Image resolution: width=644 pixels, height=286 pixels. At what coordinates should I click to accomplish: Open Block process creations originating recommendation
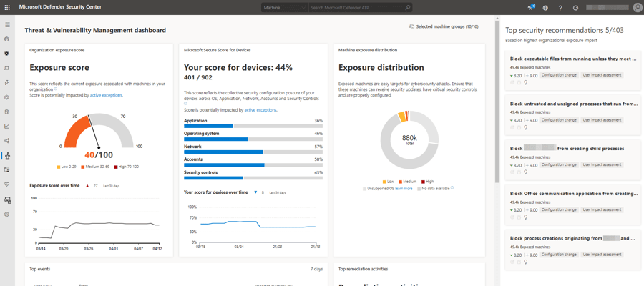pyautogui.click(x=572, y=238)
